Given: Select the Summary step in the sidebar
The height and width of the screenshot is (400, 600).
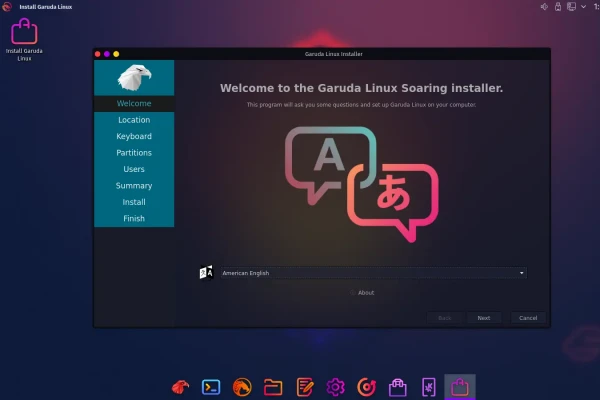Looking at the screenshot, I should 134,186.
